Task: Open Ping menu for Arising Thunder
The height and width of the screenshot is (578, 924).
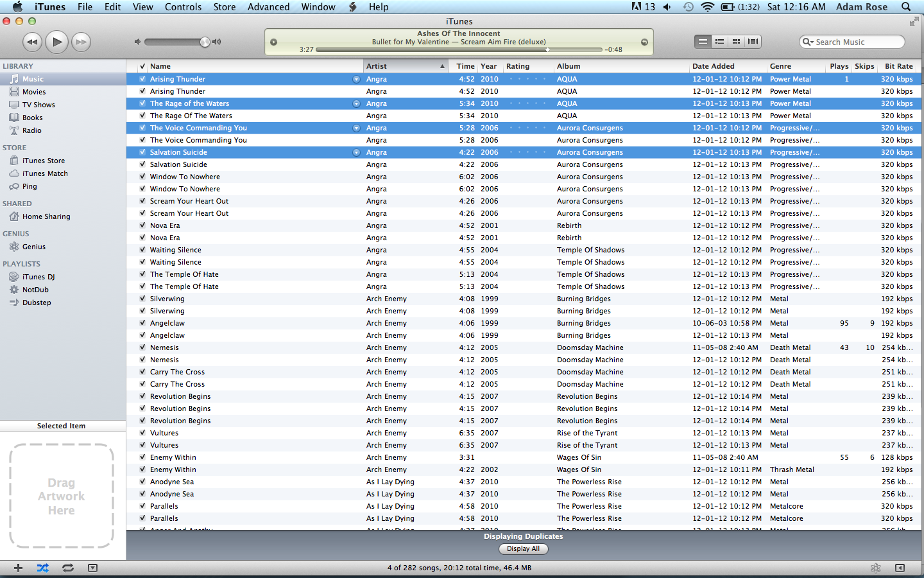Action: 356,79
